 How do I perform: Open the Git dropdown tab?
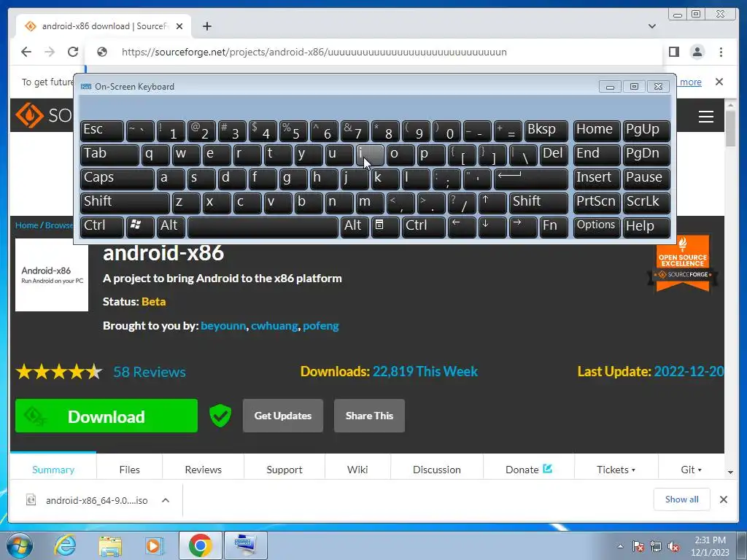click(691, 470)
